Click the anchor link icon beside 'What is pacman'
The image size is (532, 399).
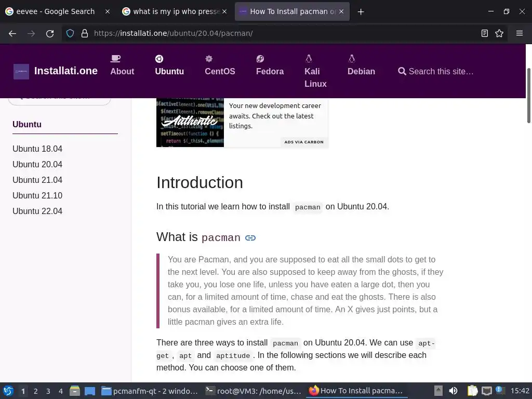coord(250,238)
